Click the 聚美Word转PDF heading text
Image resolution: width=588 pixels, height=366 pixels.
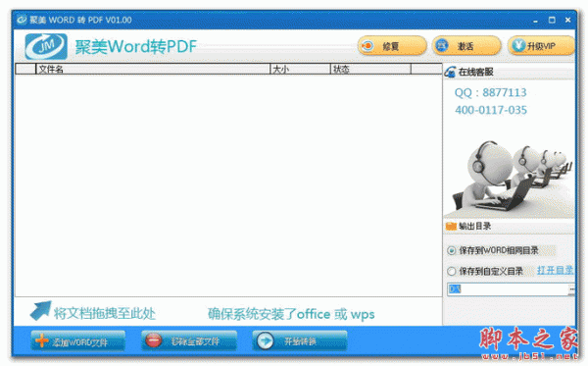point(136,47)
